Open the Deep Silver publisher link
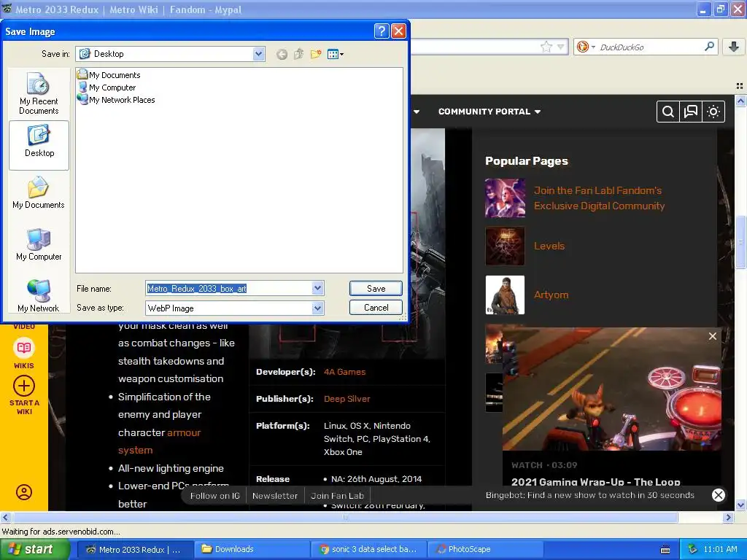The image size is (747, 560). [347, 399]
